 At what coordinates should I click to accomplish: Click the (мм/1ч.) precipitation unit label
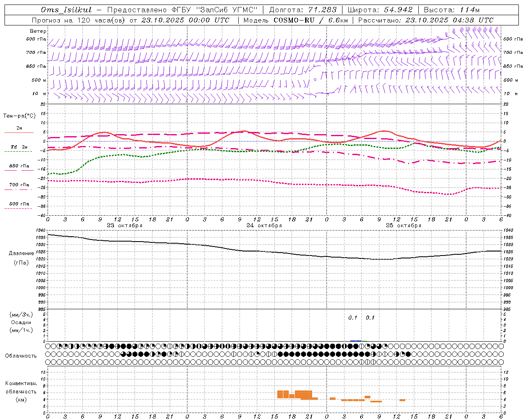tap(21, 330)
